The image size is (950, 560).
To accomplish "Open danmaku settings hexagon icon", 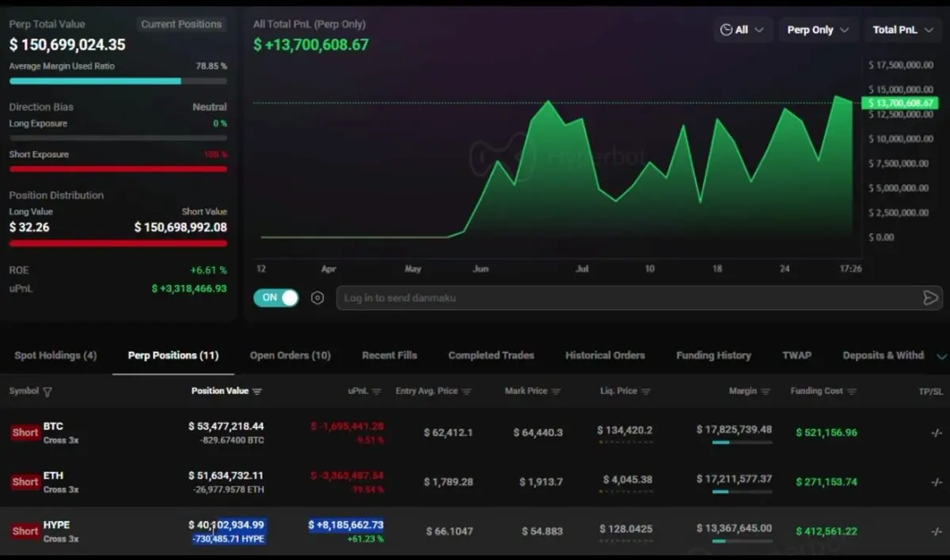I will coord(317,298).
